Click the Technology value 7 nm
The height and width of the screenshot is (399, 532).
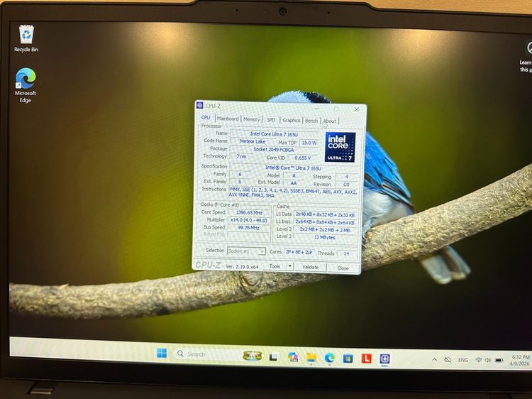(x=241, y=156)
